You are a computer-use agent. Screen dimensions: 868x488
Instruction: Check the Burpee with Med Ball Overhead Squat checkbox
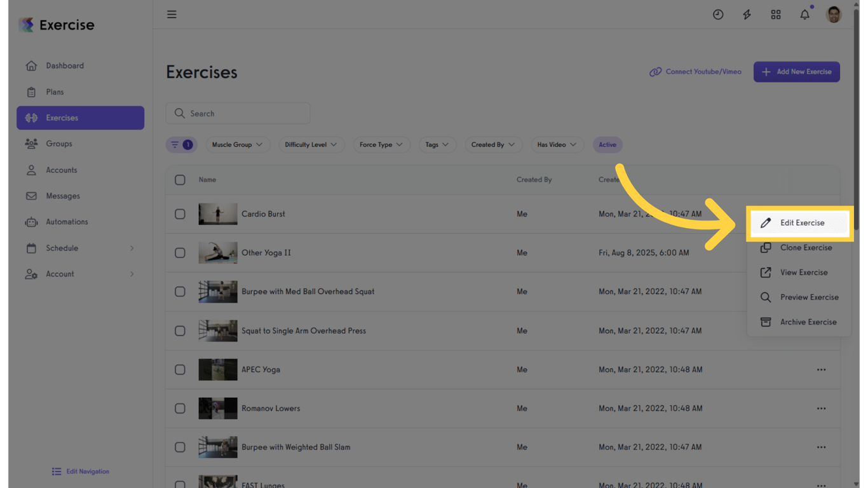point(180,292)
